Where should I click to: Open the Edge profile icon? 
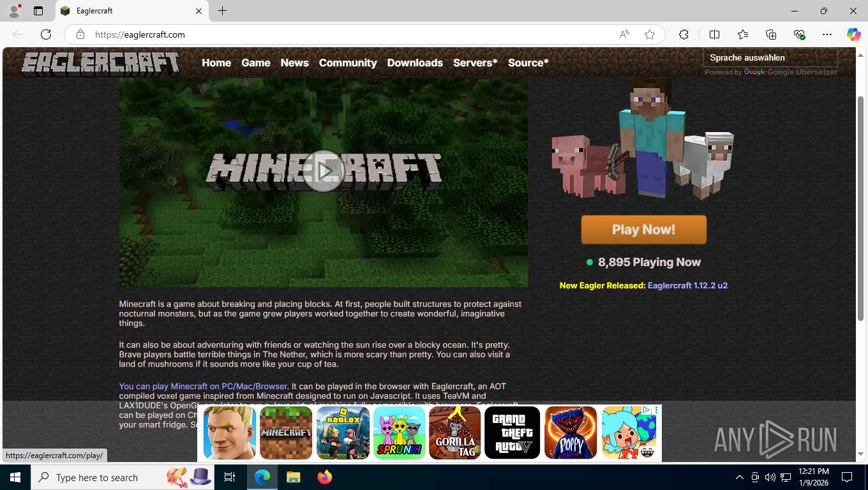(x=13, y=11)
